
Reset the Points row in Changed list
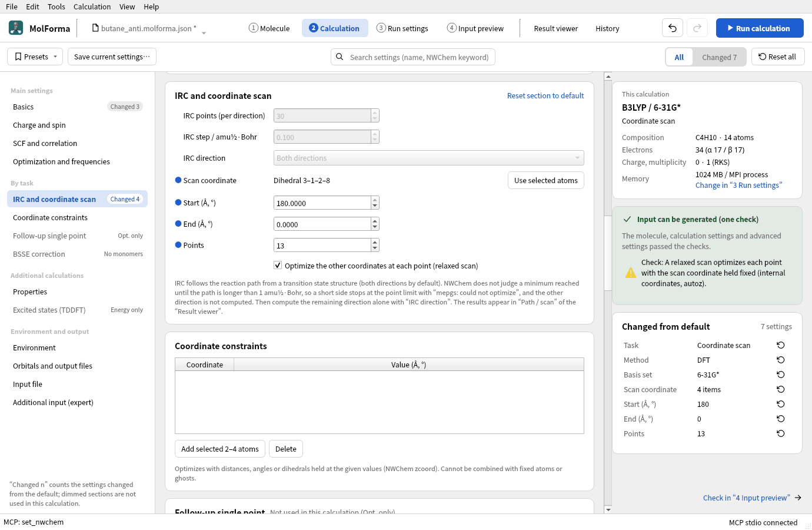pyautogui.click(x=781, y=433)
